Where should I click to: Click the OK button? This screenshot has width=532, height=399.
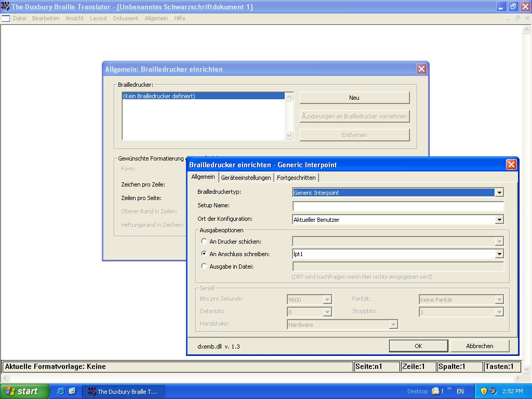(418, 346)
